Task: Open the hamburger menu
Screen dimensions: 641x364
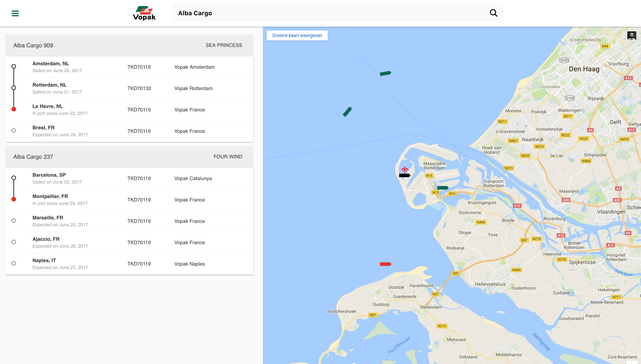Action: pyautogui.click(x=15, y=13)
